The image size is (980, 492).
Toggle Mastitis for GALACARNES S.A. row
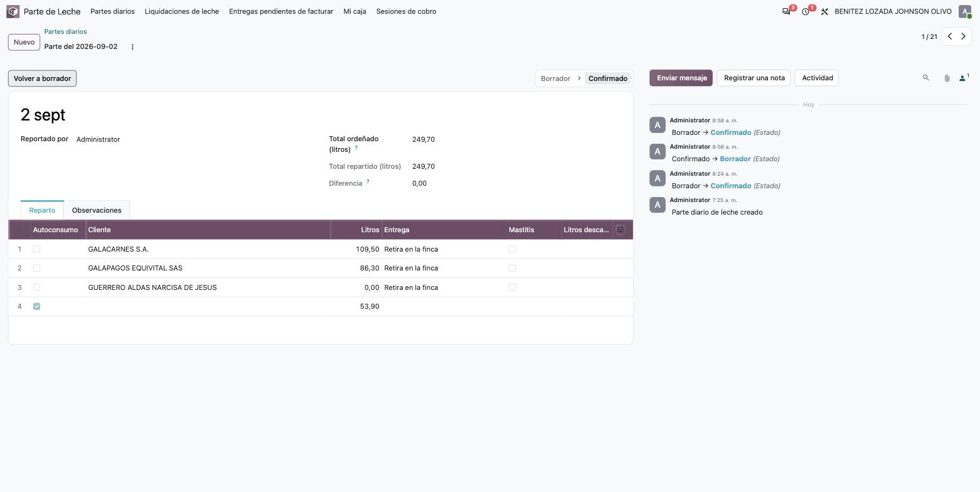512,249
